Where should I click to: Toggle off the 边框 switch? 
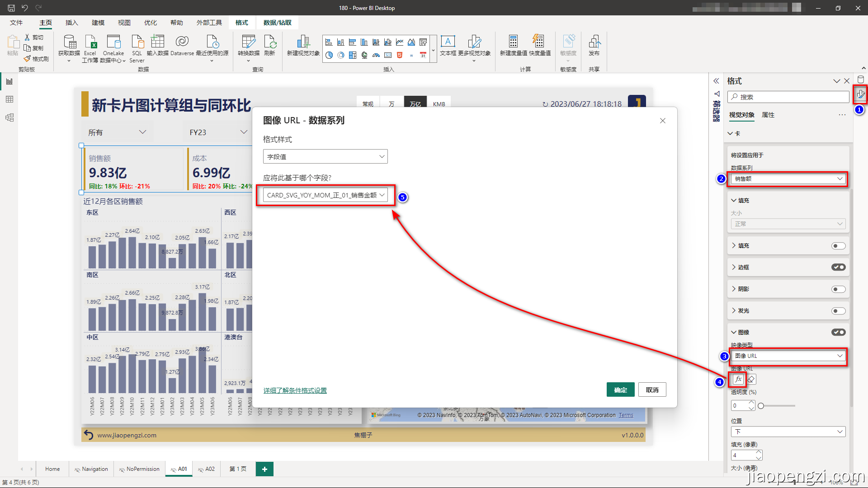[839, 267]
